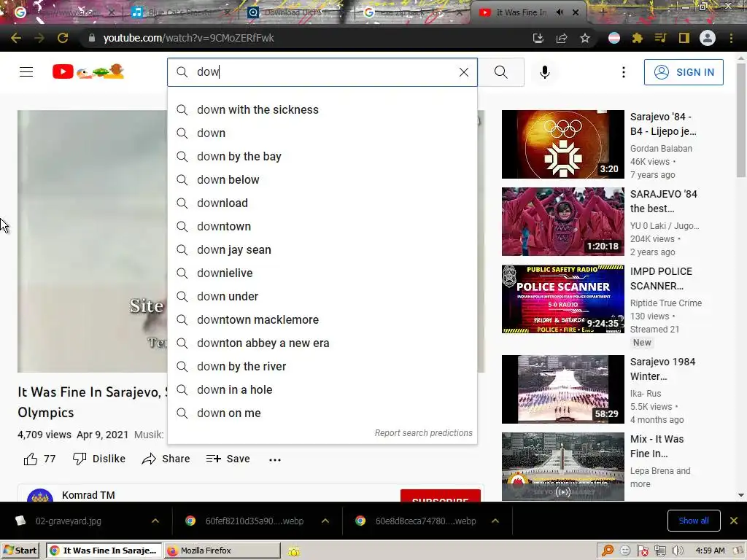
Task: Click the Dislike button
Action: (x=99, y=459)
